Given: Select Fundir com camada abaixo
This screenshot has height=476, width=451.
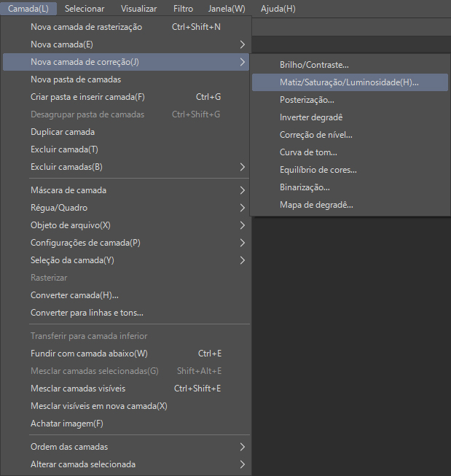Looking at the screenshot, I should [89, 354].
